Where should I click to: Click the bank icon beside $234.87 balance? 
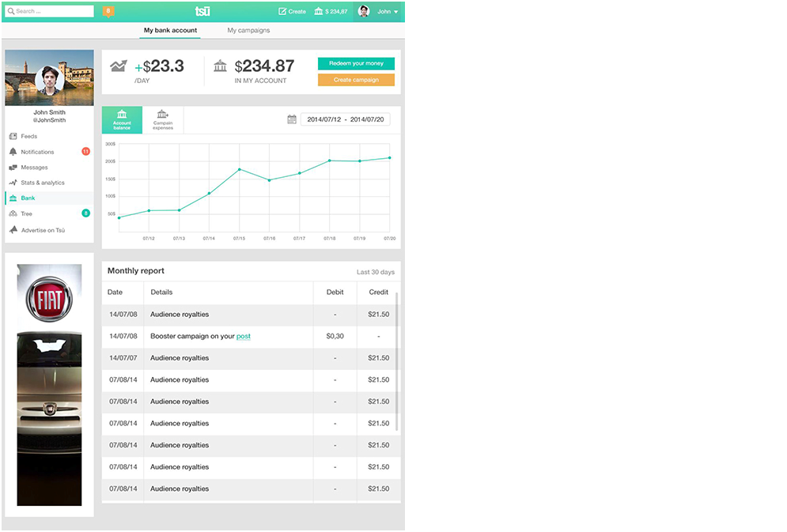(x=220, y=66)
